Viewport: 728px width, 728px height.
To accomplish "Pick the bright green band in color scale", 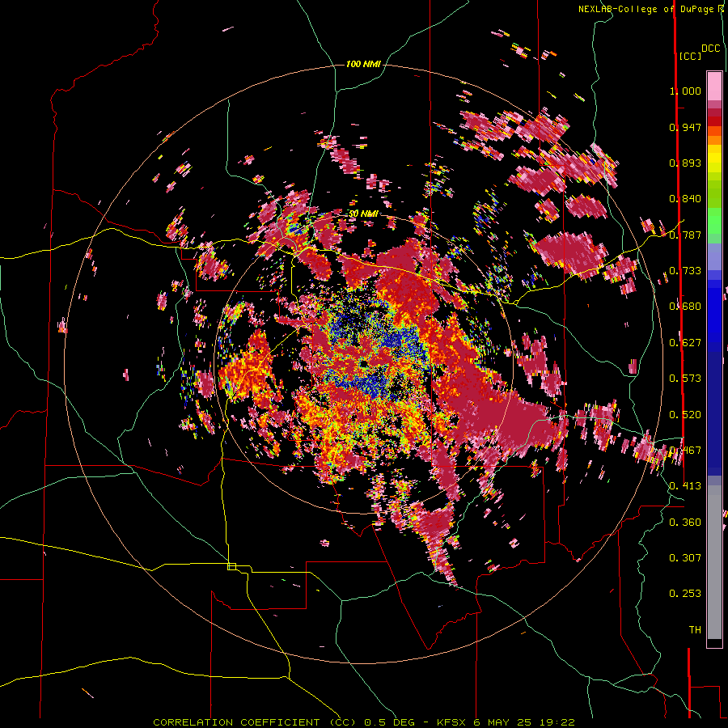I will [714, 220].
